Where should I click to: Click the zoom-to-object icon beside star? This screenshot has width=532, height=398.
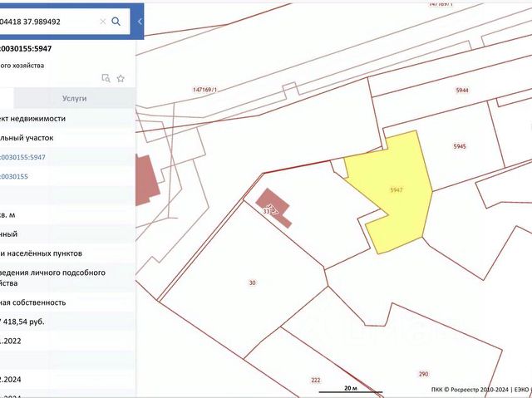106,78
